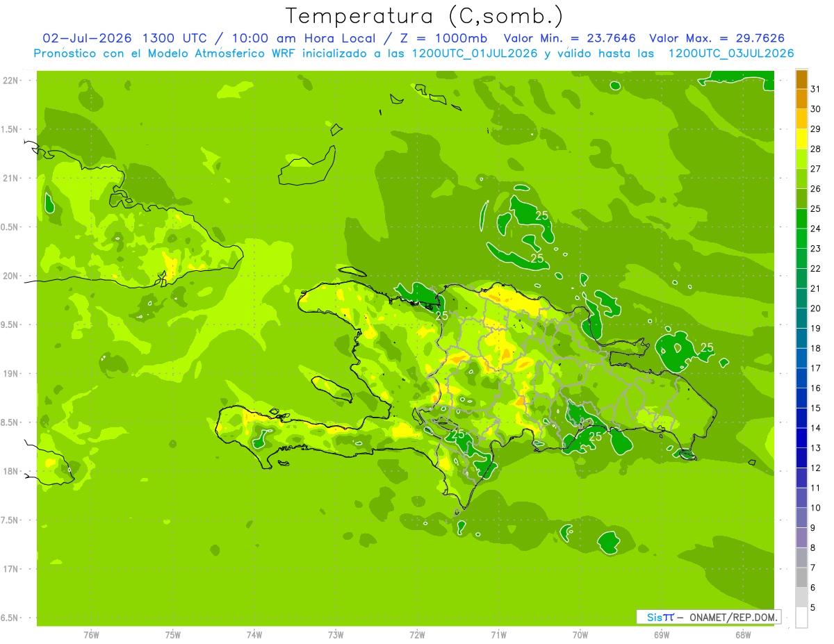Click the '20N' latitude axis label
This screenshot has width=834, height=644.
[x=11, y=276]
